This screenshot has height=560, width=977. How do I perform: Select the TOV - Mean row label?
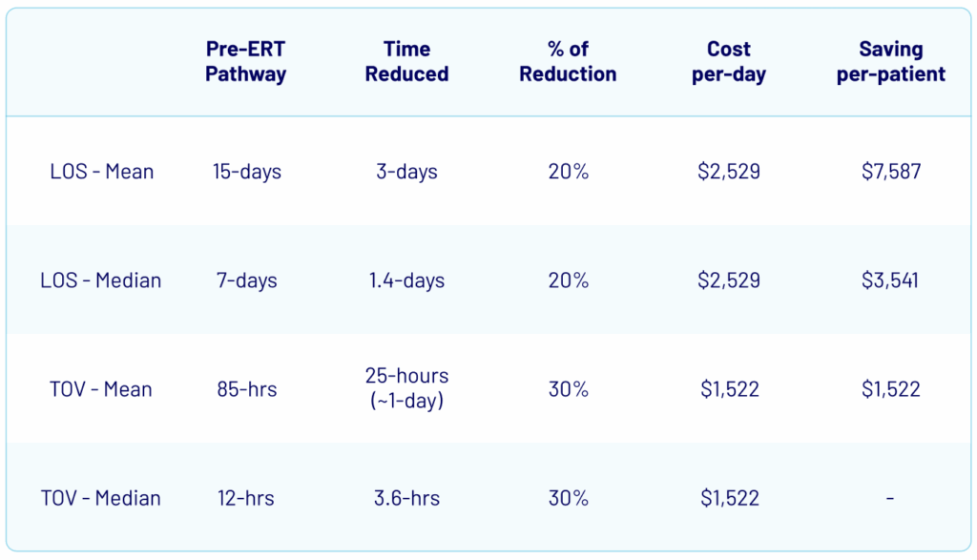(102, 389)
